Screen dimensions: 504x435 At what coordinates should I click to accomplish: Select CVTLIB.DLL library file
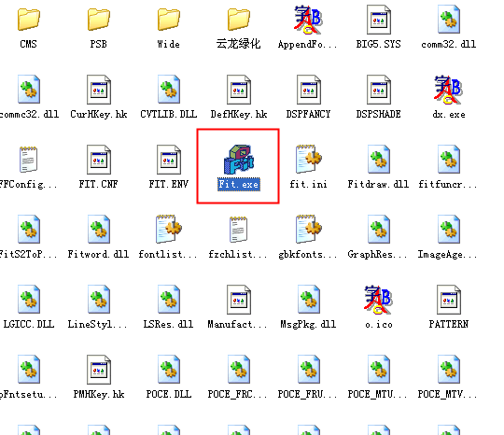[x=169, y=90]
